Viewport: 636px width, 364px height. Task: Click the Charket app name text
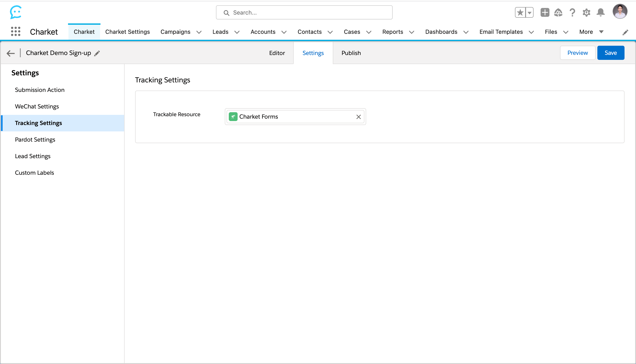click(x=44, y=32)
